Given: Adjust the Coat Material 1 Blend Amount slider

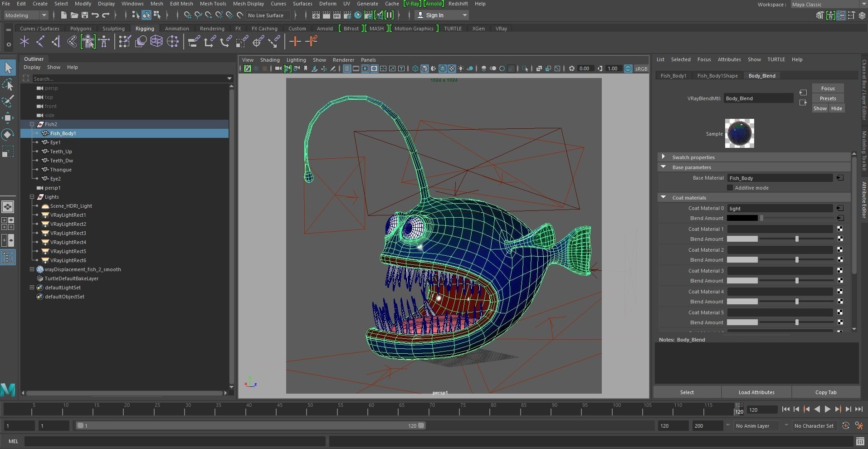Looking at the screenshot, I should coord(797,239).
